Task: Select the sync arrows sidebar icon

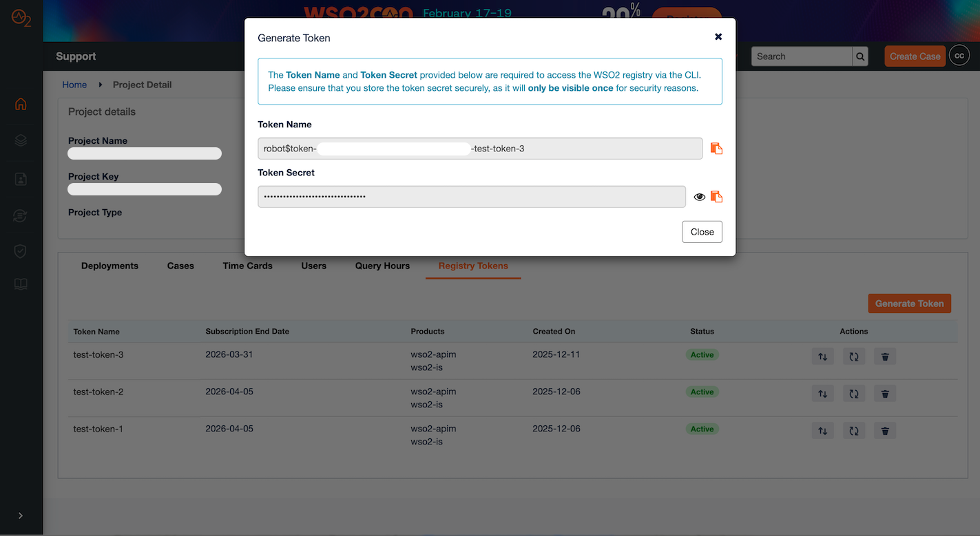Action: click(x=21, y=215)
